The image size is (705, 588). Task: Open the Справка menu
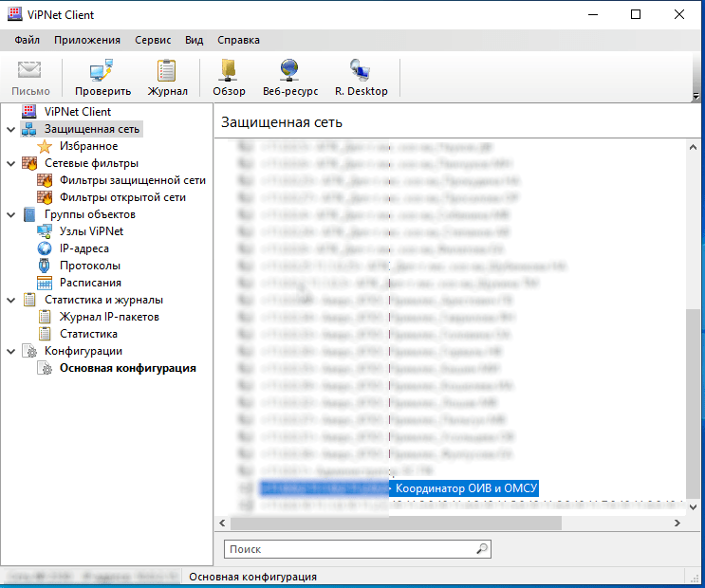click(x=238, y=40)
